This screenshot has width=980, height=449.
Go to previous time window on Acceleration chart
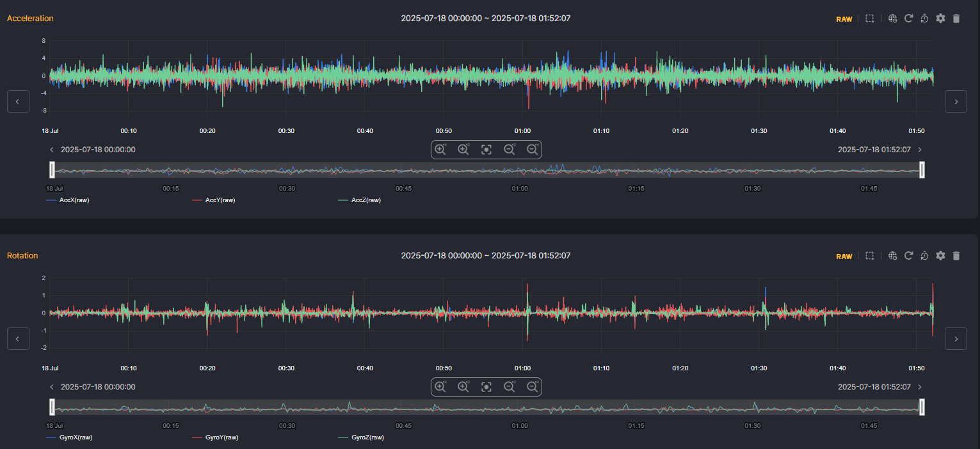pyautogui.click(x=18, y=101)
